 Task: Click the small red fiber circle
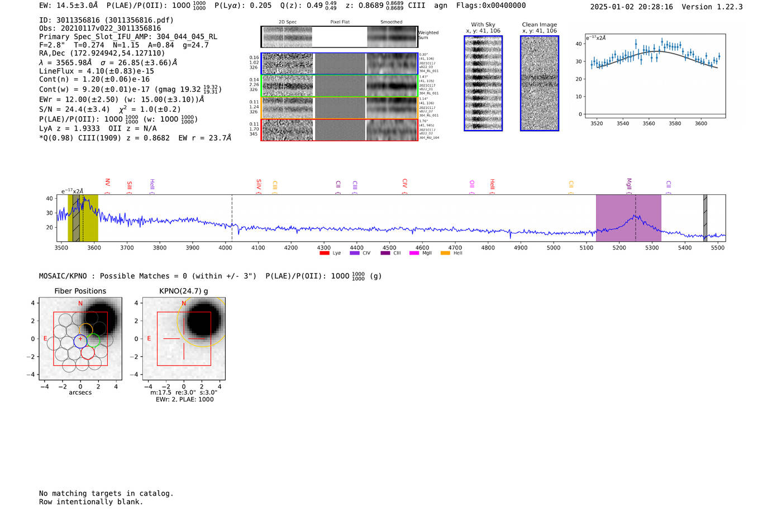point(88,352)
